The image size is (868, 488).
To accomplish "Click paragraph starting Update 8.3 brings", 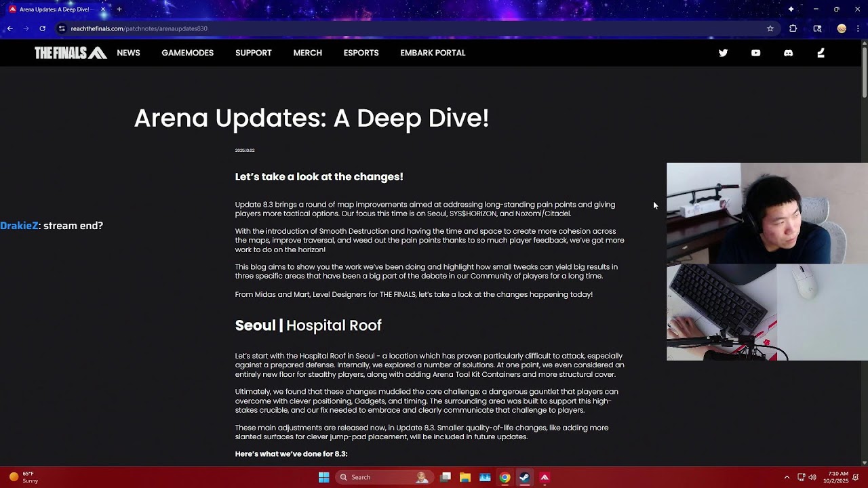I will 425,209.
